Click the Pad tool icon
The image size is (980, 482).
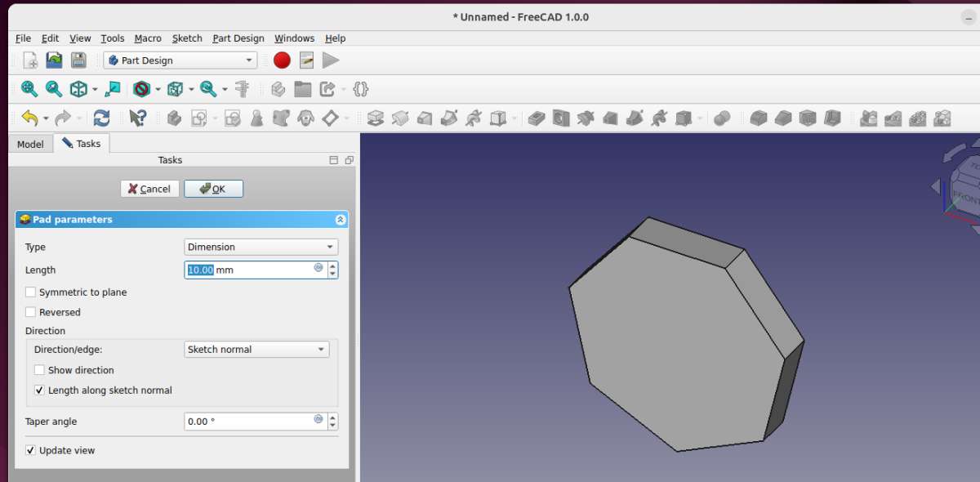click(376, 118)
